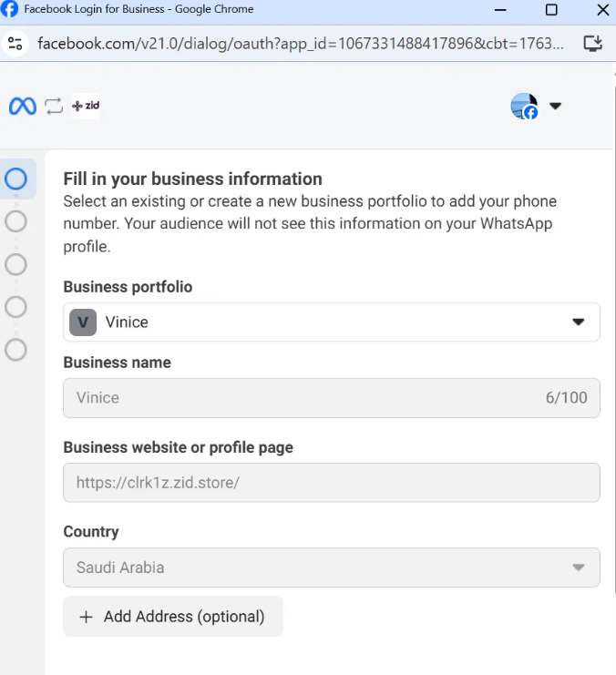Click the site information icon in address bar
616x675 pixels.
point(15,44)
